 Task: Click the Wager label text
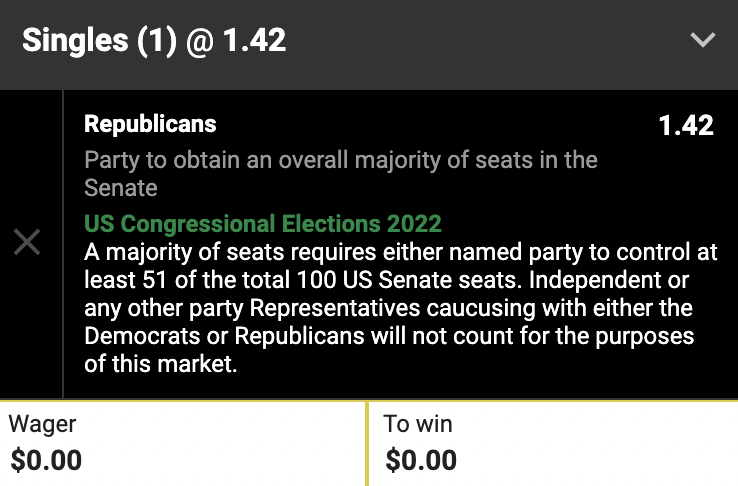coord(42,424)
